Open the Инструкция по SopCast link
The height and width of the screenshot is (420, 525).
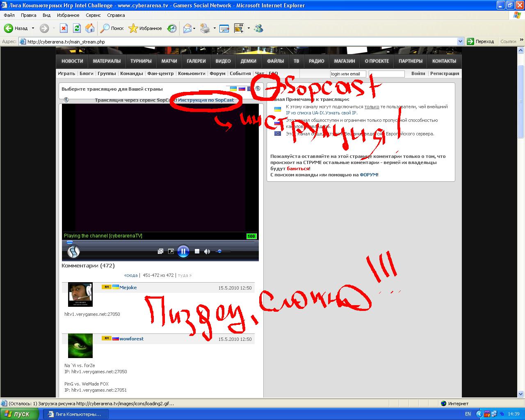206,100
